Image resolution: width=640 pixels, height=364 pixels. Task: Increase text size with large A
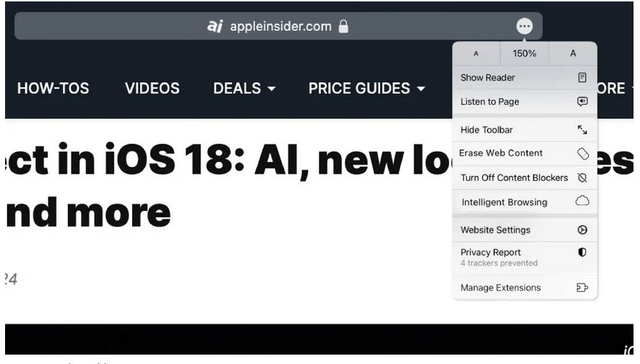point(573,53)
